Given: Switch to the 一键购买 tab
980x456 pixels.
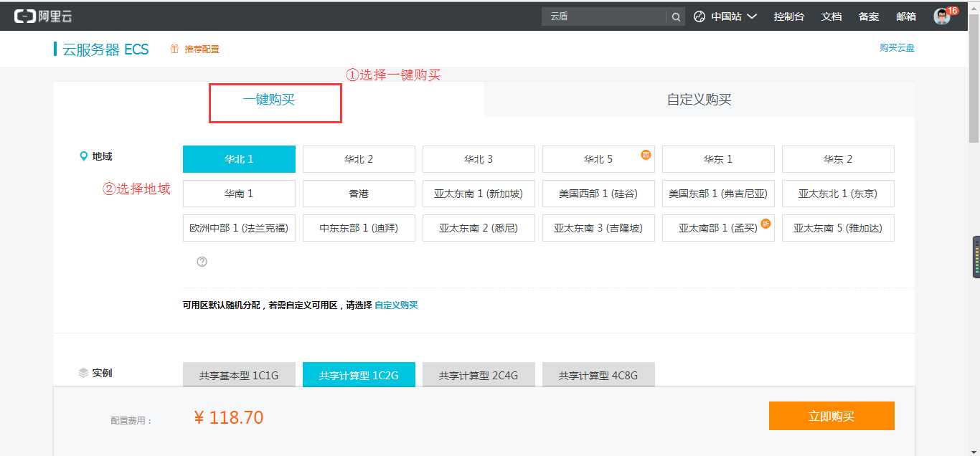Looking at the screenshot, I should [269, 100].
